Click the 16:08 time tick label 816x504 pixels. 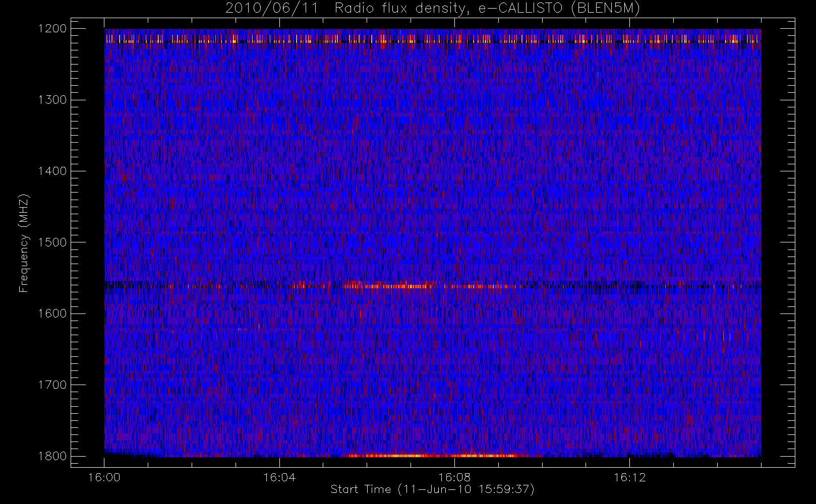pyautogui.click(x=454, y=477)
